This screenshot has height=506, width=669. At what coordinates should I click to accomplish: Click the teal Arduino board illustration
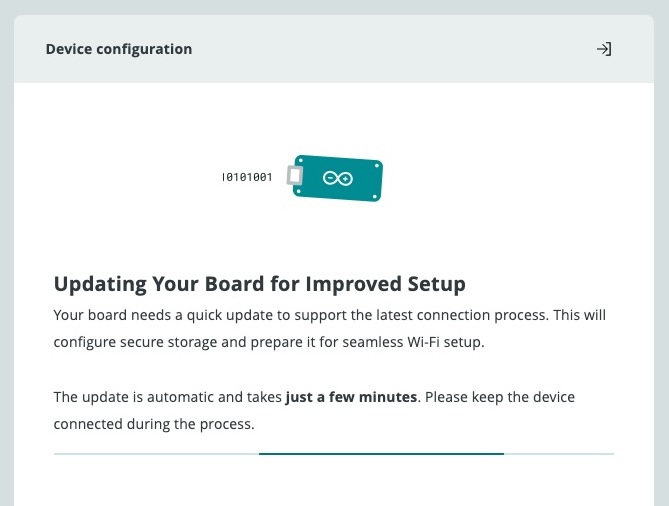[340, 180]
